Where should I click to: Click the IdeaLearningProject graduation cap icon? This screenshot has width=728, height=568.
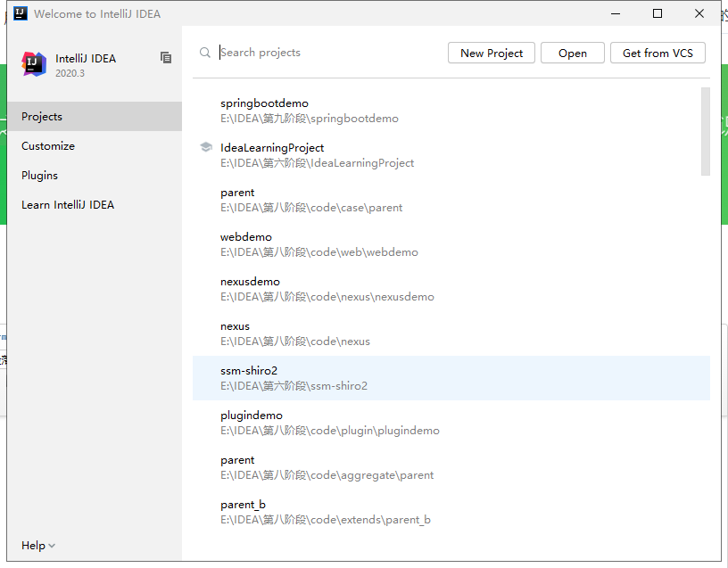pyautogui.click(x=206, y=147)
